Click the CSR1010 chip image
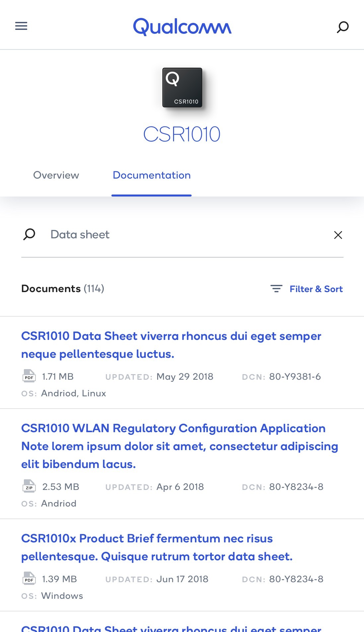Image resolution: width=364 pixels, height=632 pixels. pos(182,88)
